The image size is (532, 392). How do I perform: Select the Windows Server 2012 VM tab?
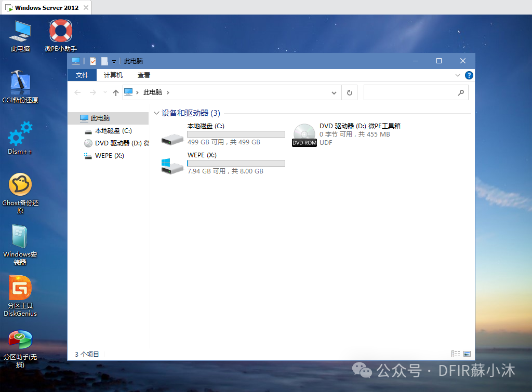(x=46, y=7)
